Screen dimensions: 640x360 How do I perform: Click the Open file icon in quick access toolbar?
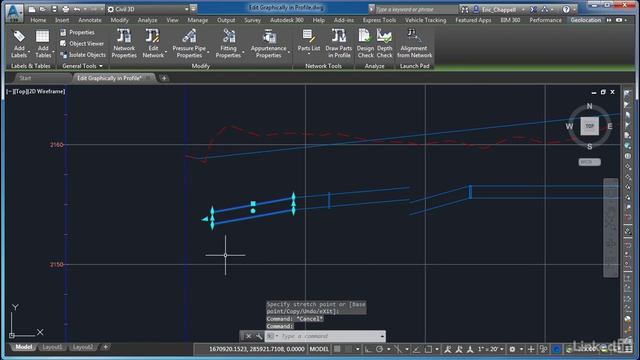(x=43, y=9)
